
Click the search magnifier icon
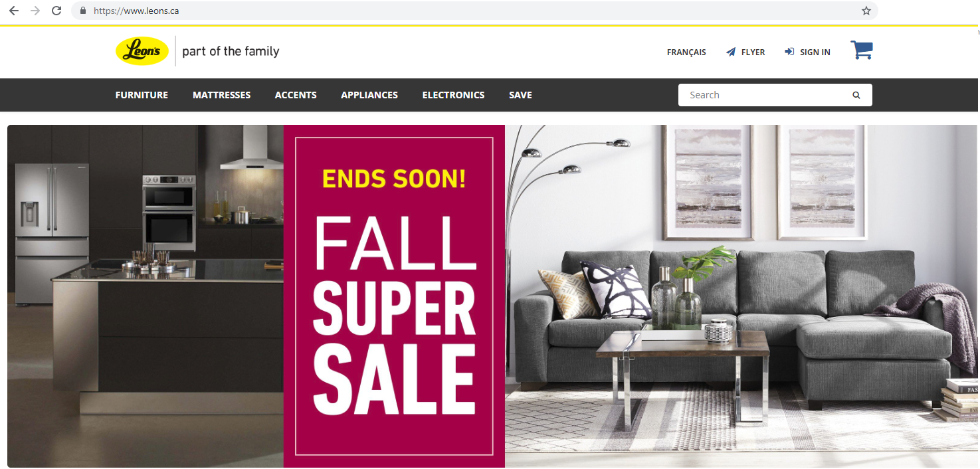[856, 95]
